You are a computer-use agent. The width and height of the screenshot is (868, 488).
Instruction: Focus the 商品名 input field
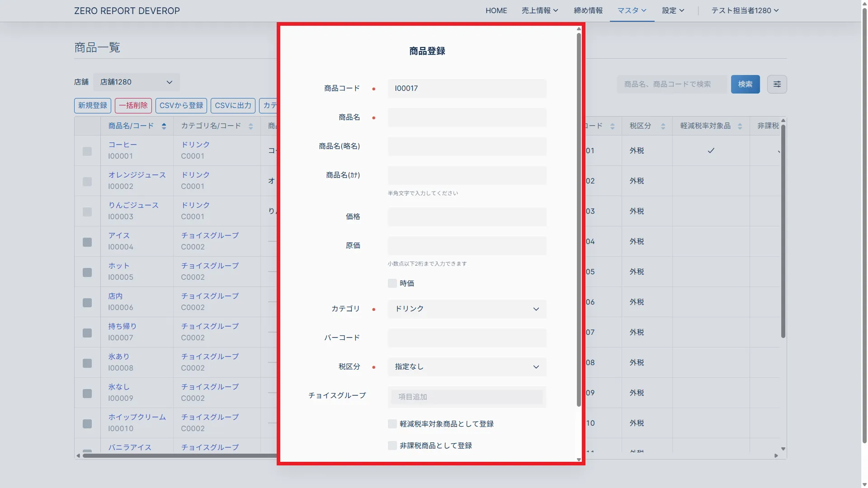coord(467,117)
